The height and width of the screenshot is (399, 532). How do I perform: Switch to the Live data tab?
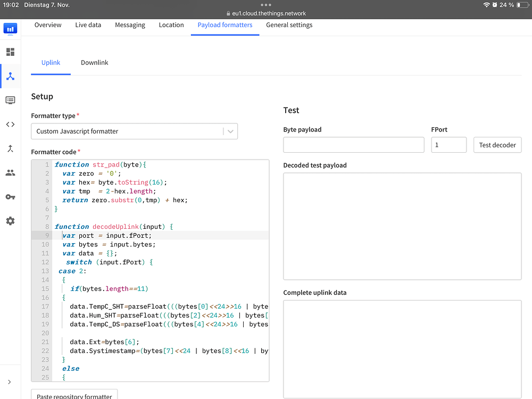[88, 25]
